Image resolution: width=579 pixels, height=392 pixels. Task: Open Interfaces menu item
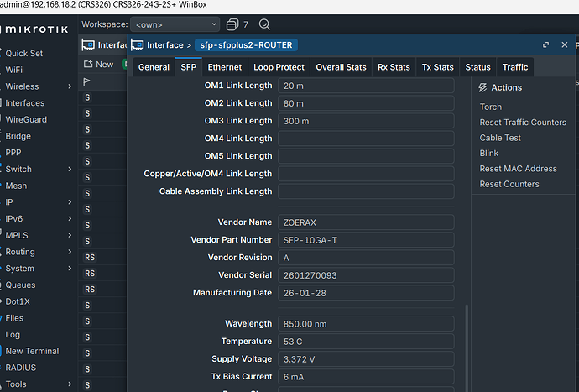click(x=24, y=103)
